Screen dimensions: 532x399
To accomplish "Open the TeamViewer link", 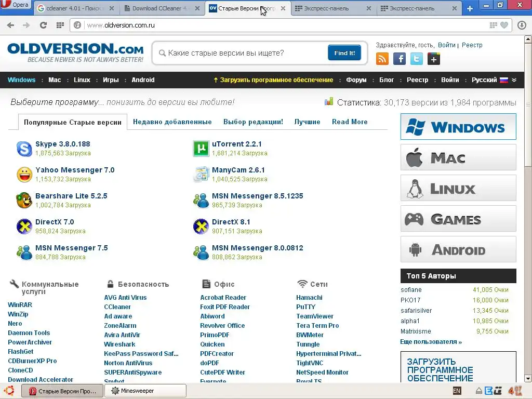I will coord(315,316).
